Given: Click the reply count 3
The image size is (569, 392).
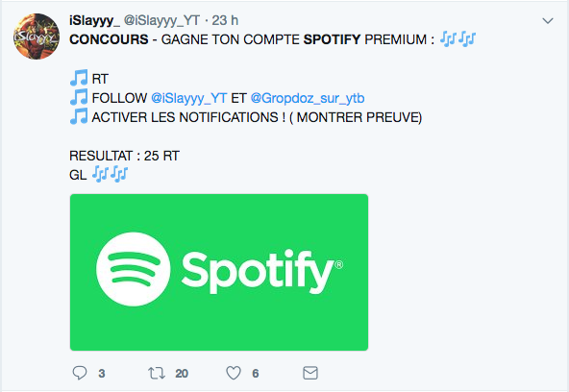Looking at the screenshot, I should [102, 373].
